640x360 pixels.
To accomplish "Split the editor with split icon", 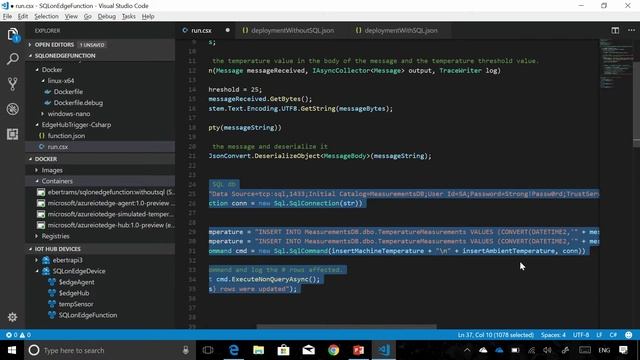I will tap(615, 30).
